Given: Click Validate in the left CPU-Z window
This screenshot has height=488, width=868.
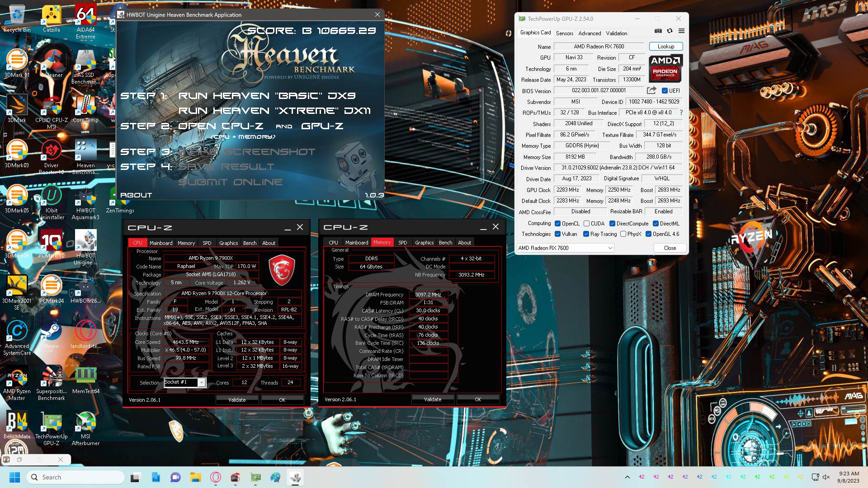Looking at the screenshot, I should pos(237,400).
